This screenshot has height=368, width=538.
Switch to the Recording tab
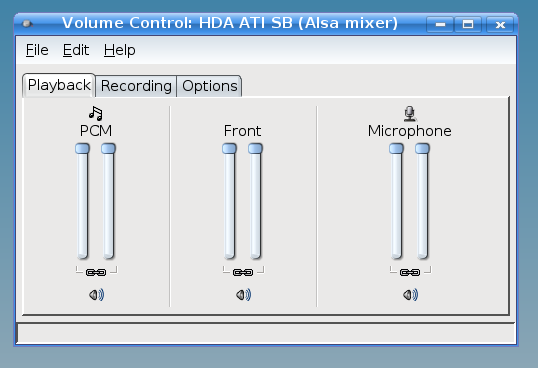(136, 86)
